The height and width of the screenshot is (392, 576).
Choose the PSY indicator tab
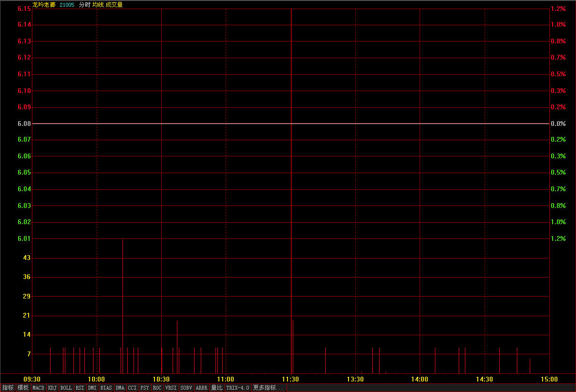[145, 388]
